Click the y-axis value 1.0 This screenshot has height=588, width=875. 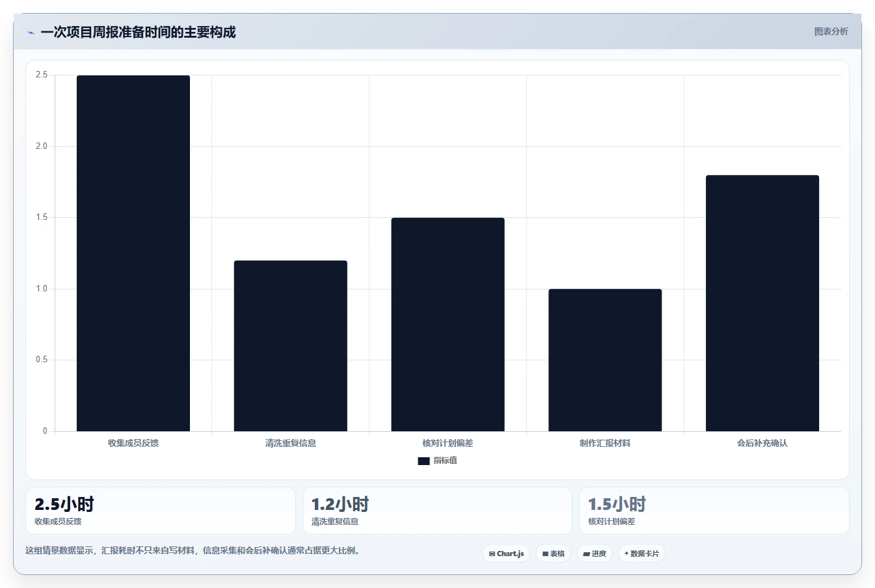point(42,289)
